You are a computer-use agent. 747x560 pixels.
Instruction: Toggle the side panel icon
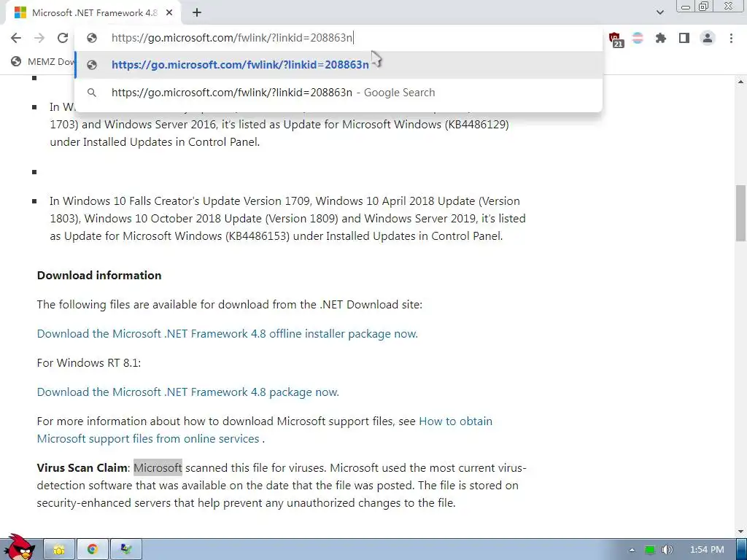tap(684, 38)
